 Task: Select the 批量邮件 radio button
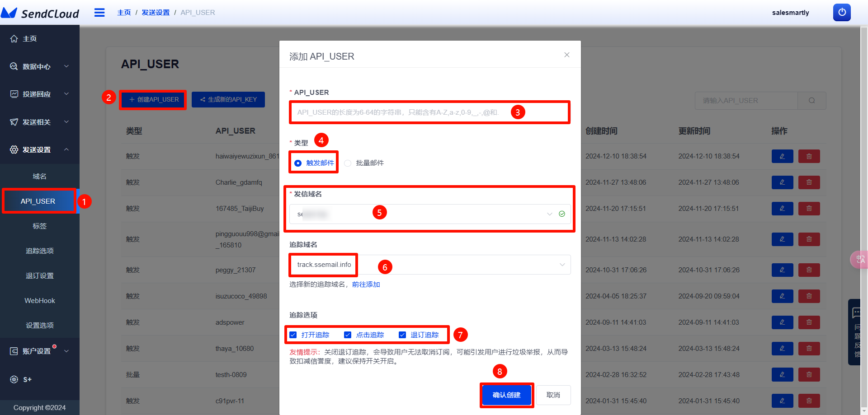[347, 163]
